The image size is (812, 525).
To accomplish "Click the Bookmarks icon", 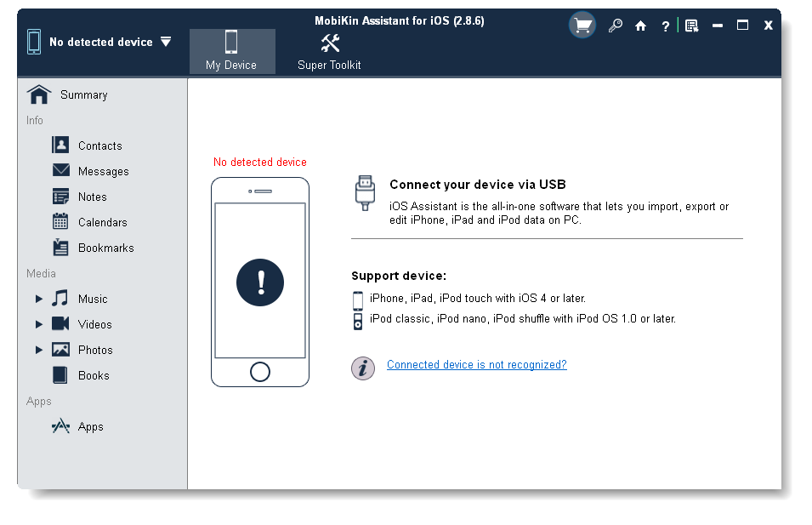I will coord(60,247).
